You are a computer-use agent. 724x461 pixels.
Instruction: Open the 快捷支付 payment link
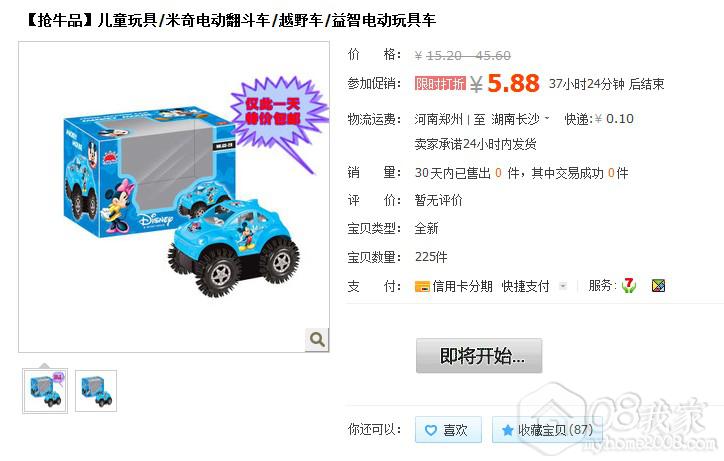point(525,286)
